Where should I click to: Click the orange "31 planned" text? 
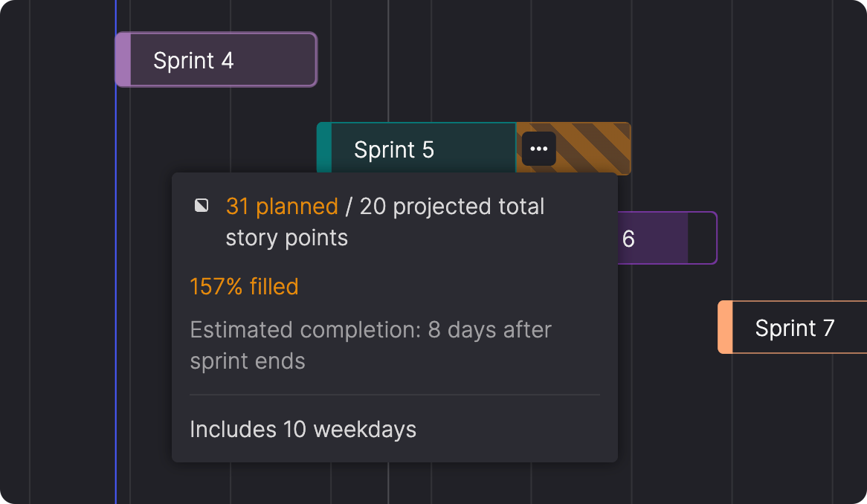(282, 206)
